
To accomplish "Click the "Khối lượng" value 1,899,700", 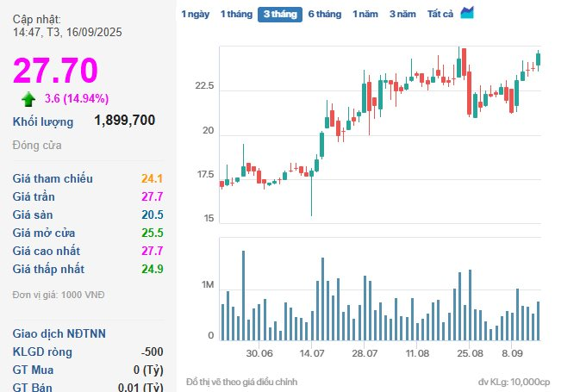I will tap(125, 121).
